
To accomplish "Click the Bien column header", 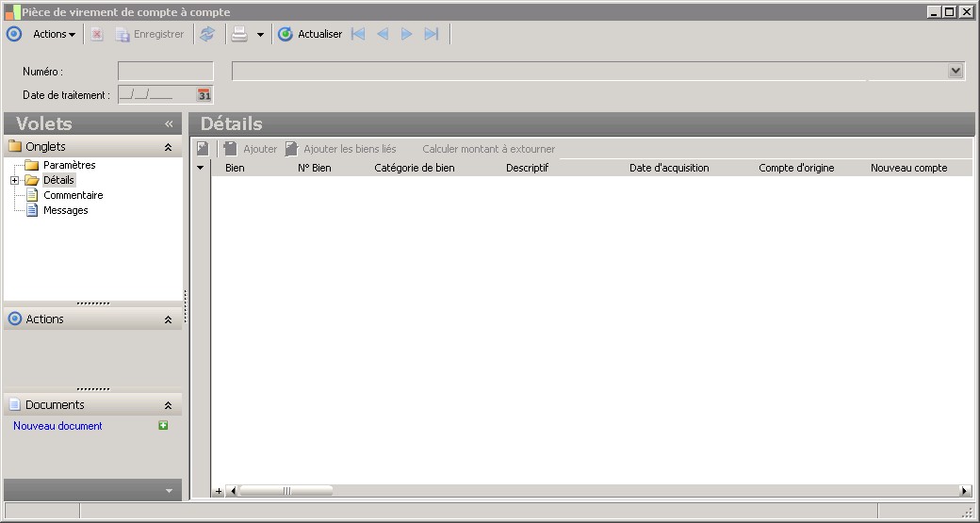I will (235, 168).
